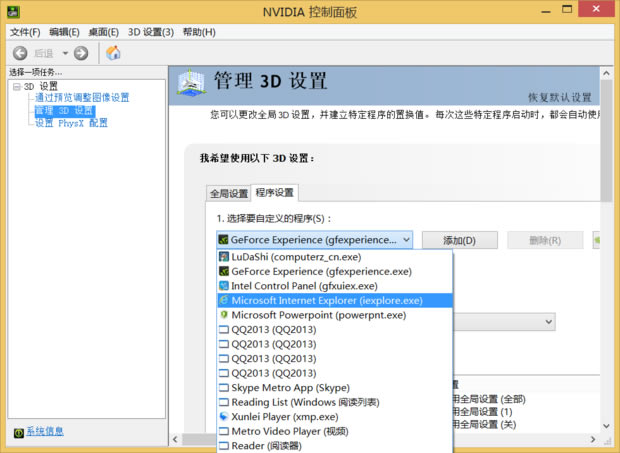Image resolution: width=620 pixels, height=453 pixels.
Task: Click the horizontal scrollbar right arrow
Action: [592, 439]
